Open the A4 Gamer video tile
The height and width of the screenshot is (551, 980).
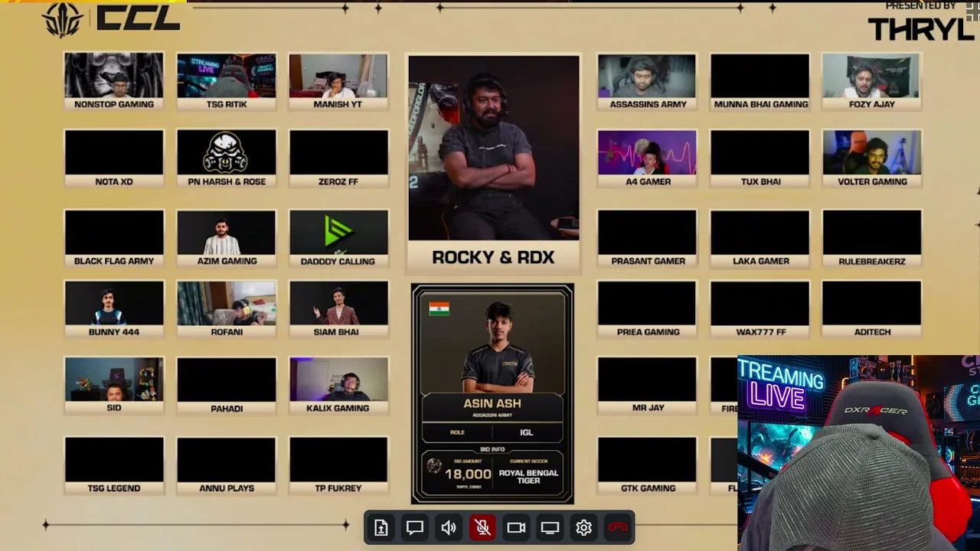coord(647,158)
